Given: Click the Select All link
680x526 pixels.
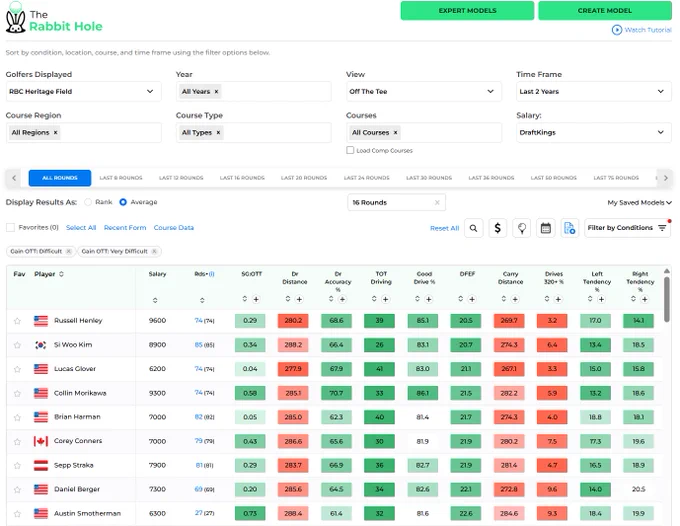Looking at the screenshot, I should 81,228.
